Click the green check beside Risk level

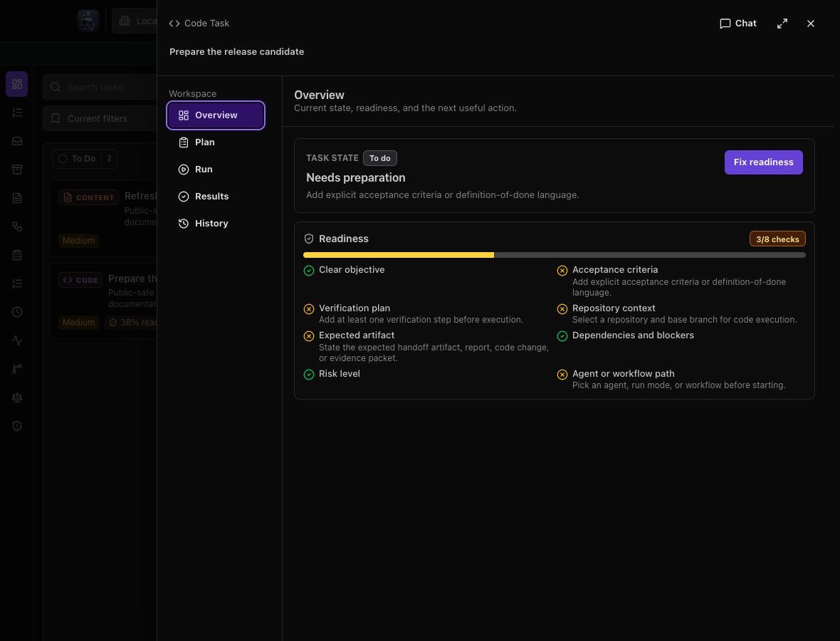[x=308, y=375]
